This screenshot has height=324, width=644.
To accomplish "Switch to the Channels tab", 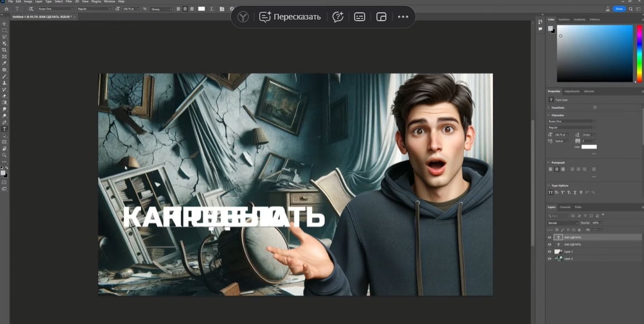I will pyautogui.click(x=565, y=207).
